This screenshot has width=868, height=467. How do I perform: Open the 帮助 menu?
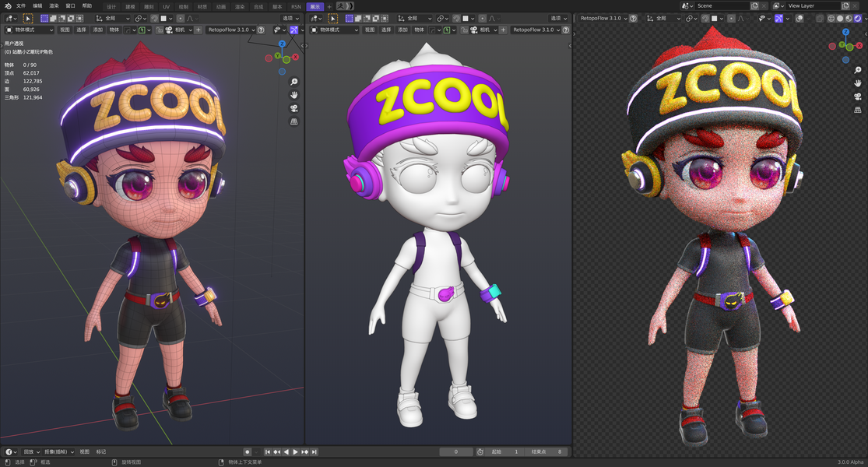[x=87, y=6]
